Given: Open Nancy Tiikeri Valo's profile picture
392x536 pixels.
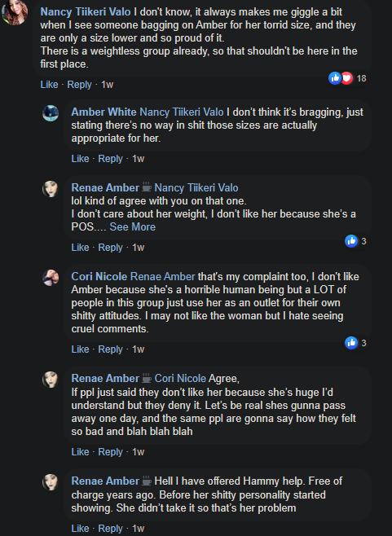Looking at the screenshot, I should pyautogui.click(x=15, y=12).
